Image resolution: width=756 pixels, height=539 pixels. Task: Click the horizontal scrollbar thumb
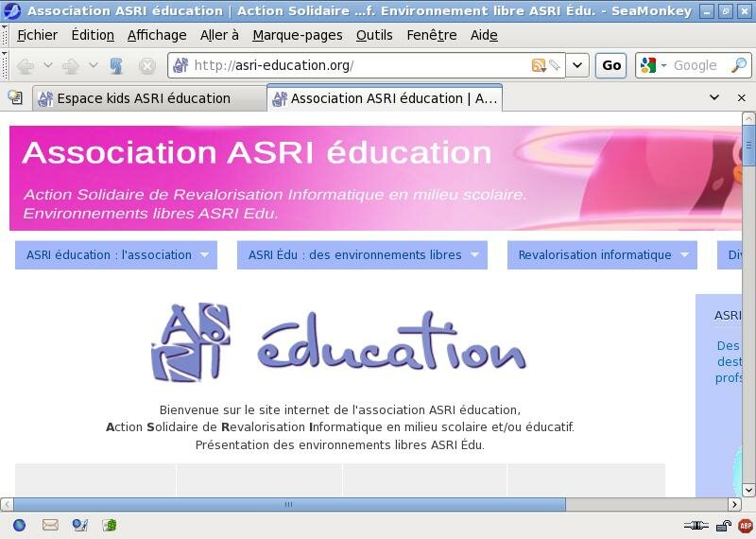(x=289, y=504)
